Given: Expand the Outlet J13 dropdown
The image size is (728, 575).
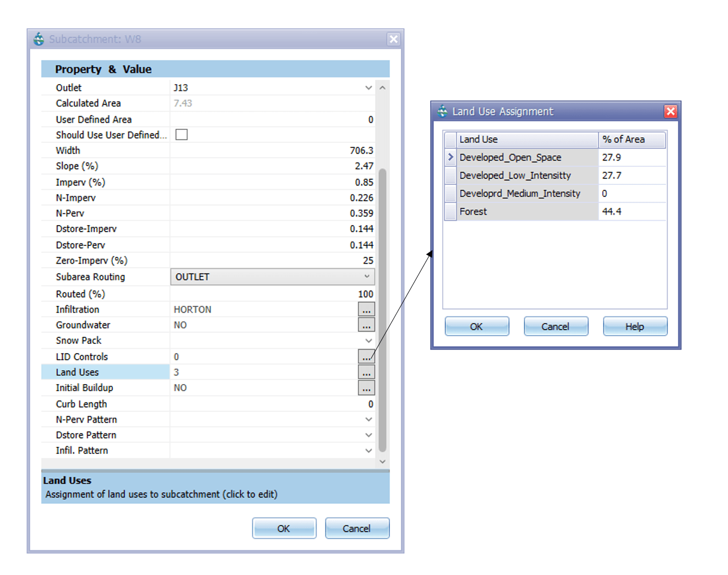Looking at the screenshot, I should [368, 88].
